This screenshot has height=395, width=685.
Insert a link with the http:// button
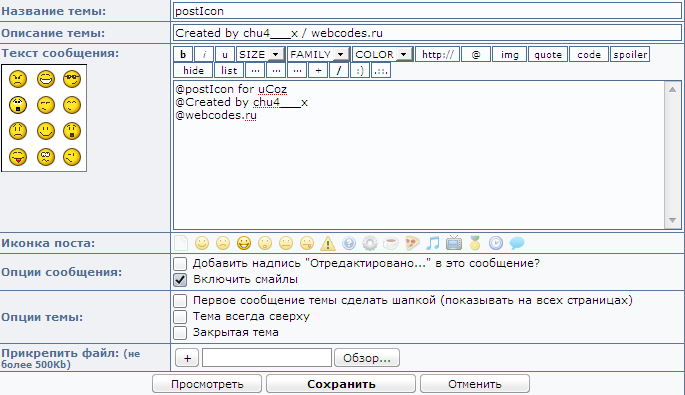click(x=437, y=55)
